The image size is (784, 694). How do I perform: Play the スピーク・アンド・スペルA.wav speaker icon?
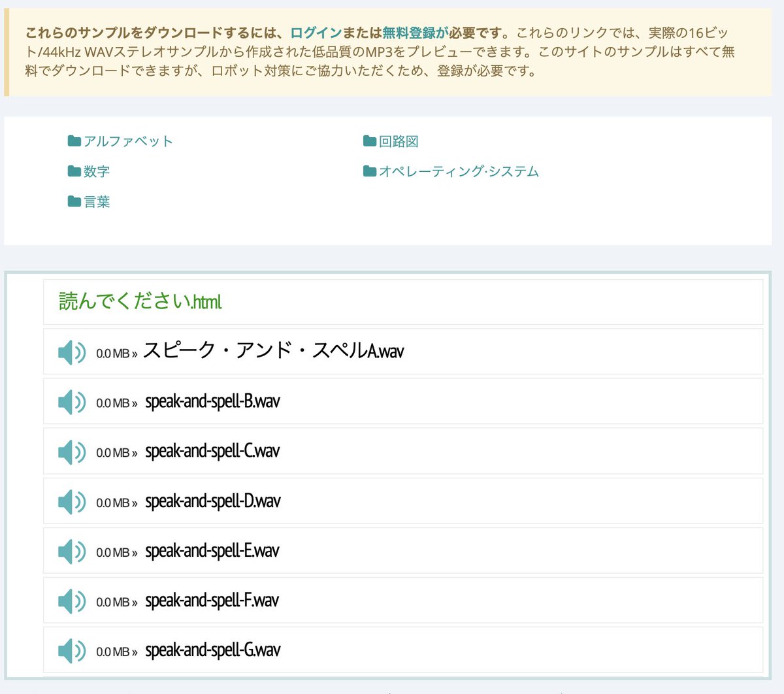pos(72,353)
